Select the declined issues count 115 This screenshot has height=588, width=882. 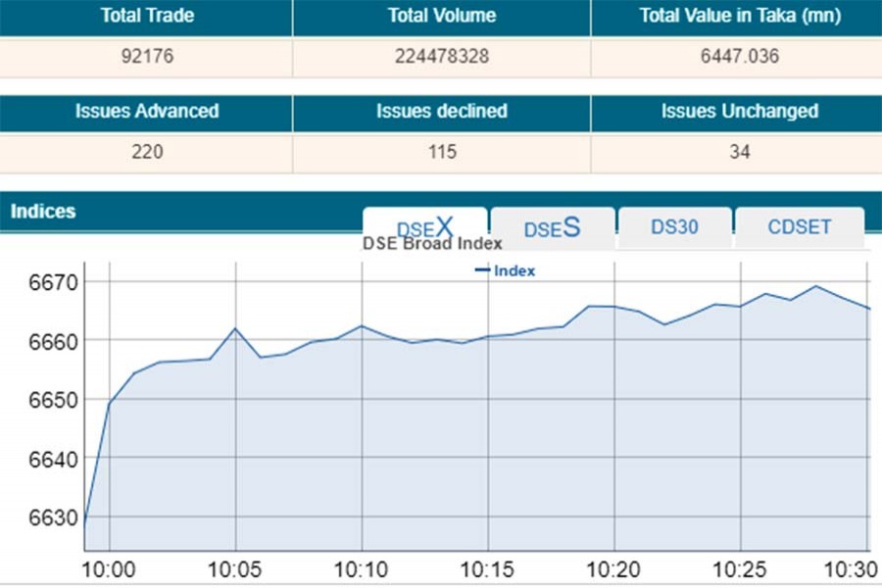pyautogui.click(x=441, y=152)
